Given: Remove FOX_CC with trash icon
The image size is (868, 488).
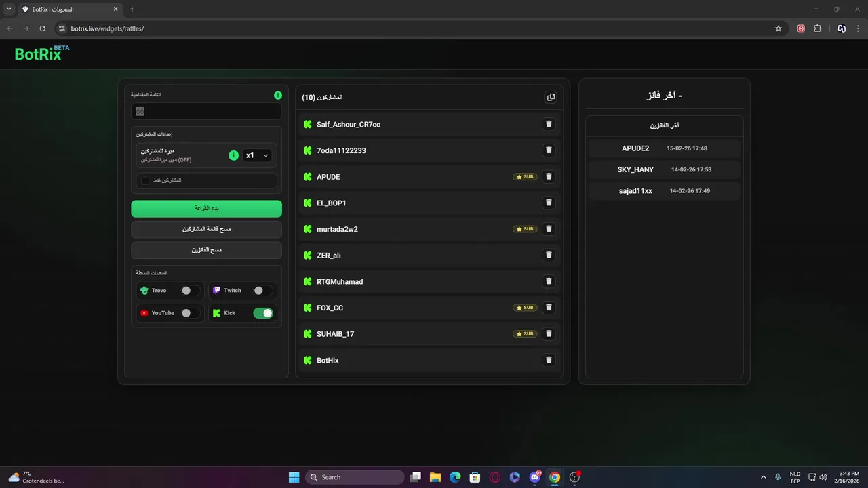Looking at the screenshot, I should click(549, 308).
